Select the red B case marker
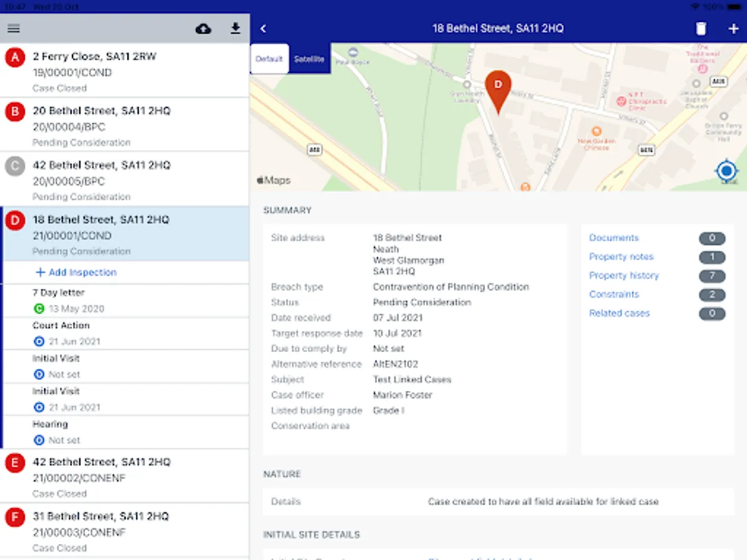This screenshot has width=747, height=560. point(15,112)
